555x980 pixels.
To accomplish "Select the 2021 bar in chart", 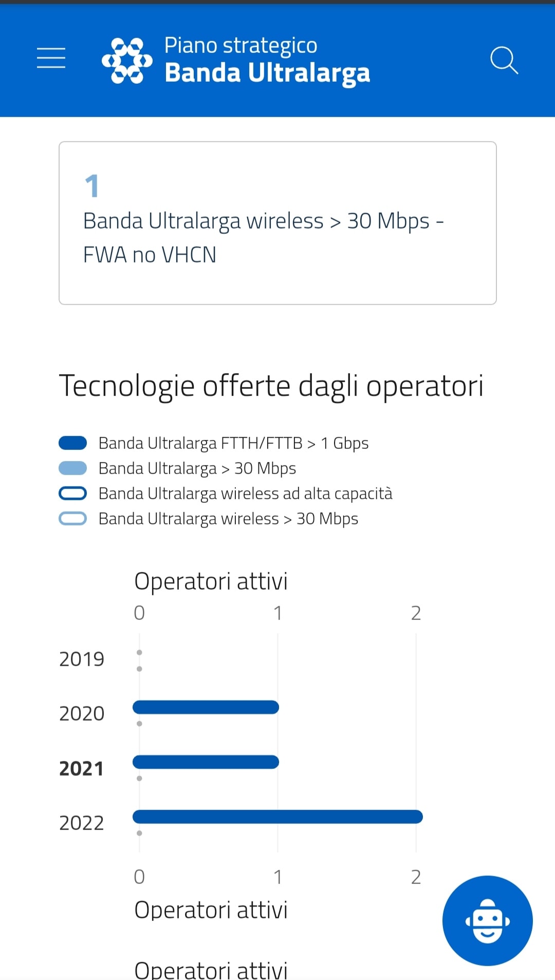I will tap(206, 762).
